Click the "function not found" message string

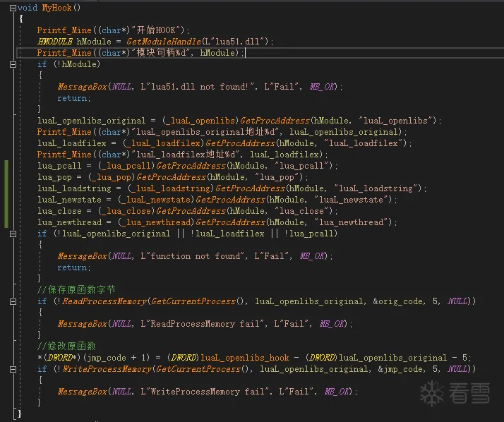pyautogui.click(x=192, y=256)
